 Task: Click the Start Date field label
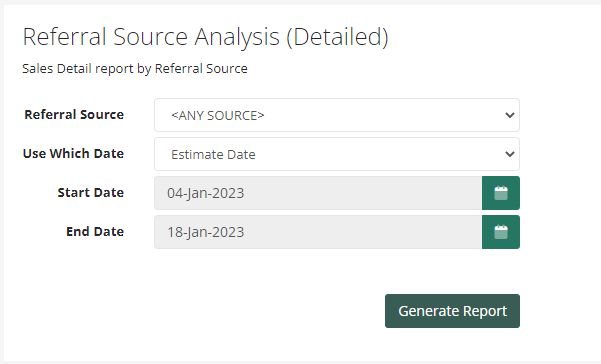[90, 193]
